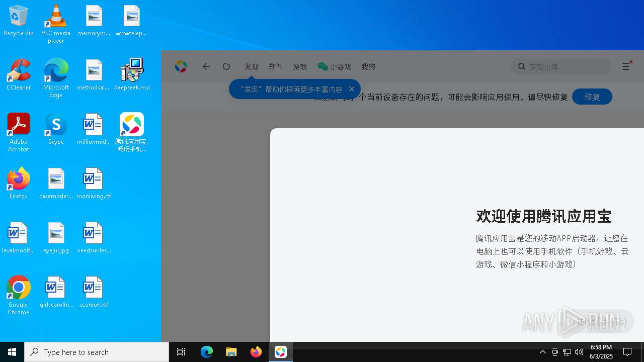This screenshot has height=362, width=644.
Task: Open the Recycle Bin desktop icon
Action: [x=19, y=21]
